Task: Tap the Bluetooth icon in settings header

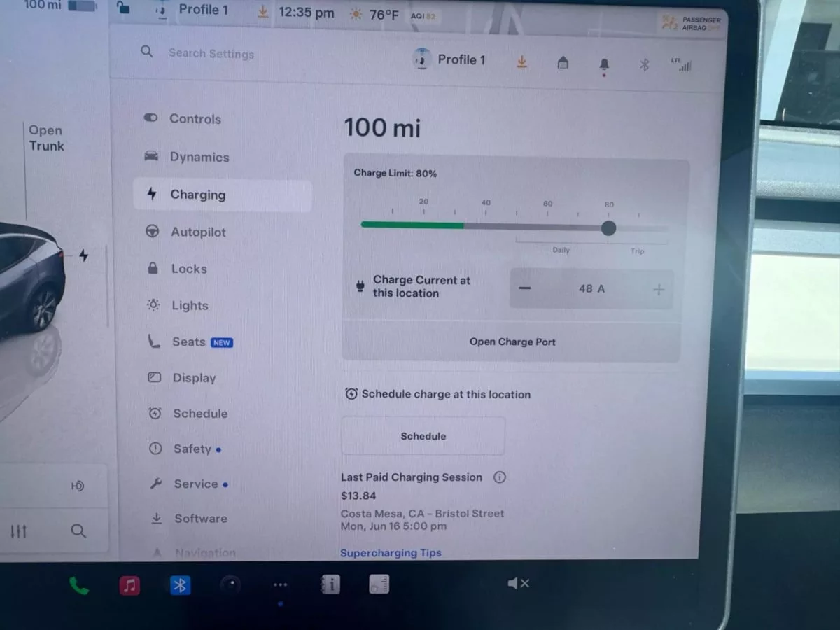Action: point(645,64)
